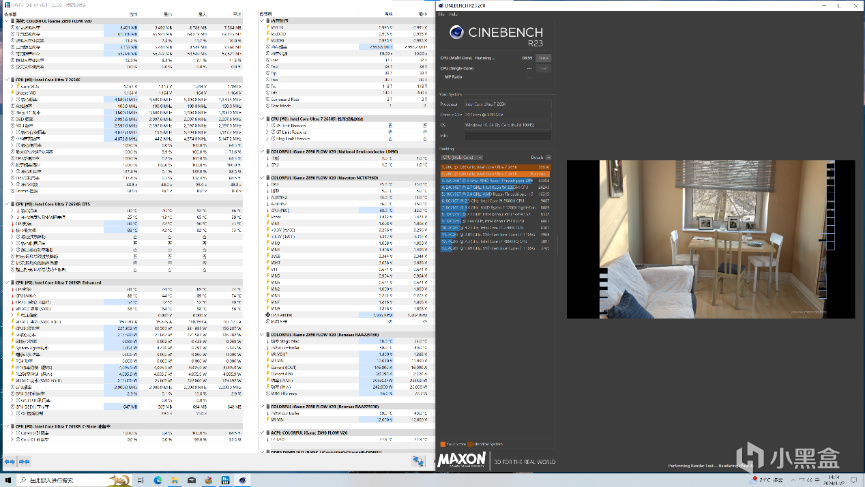Open the Mail app from the taskbar
Screen dimensions: 865x487
(191, 480)
